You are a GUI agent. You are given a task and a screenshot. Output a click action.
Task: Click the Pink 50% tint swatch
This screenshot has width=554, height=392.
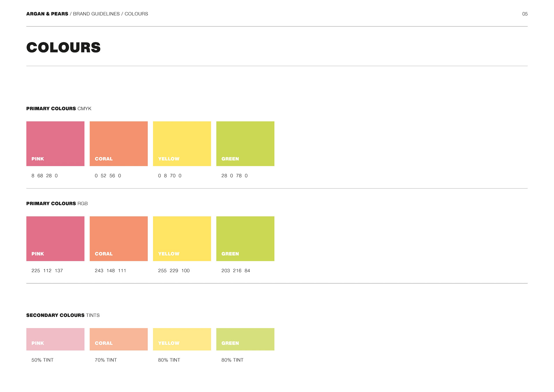pos(55,339)
